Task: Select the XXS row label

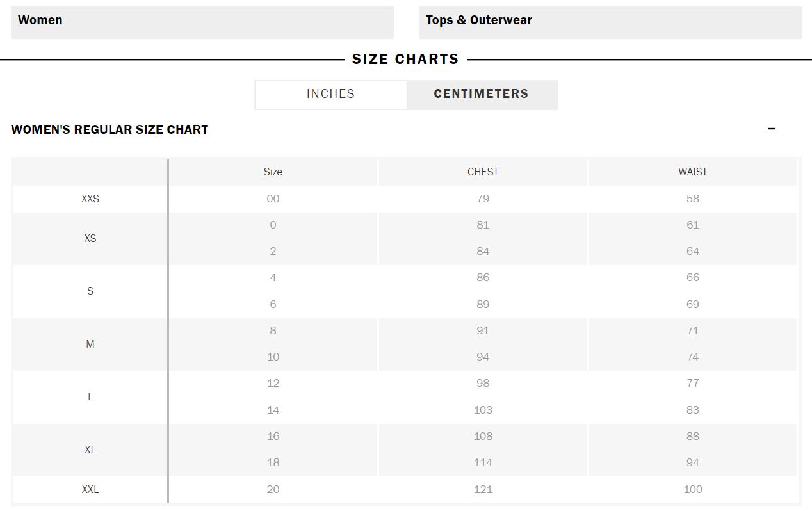Action: (x=90, y=199)
